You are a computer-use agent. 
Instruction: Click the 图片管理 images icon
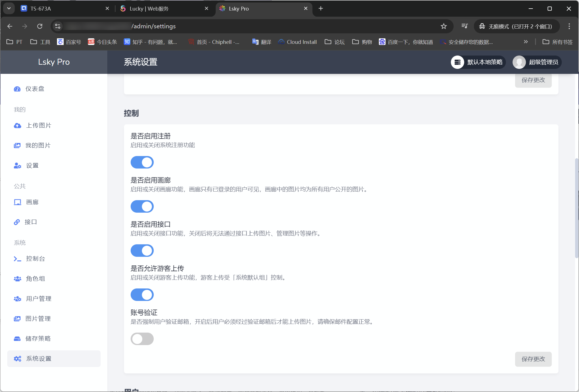pyautogui.click(x=17, y=319)
